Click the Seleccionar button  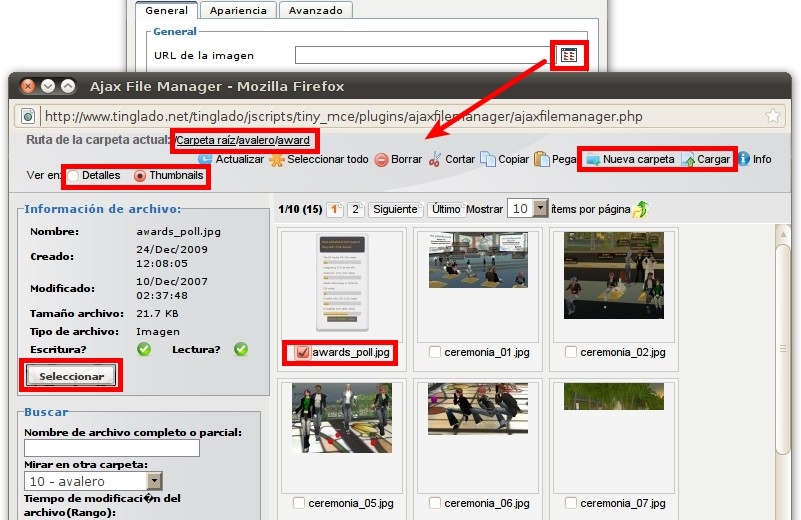click(71, 376)
